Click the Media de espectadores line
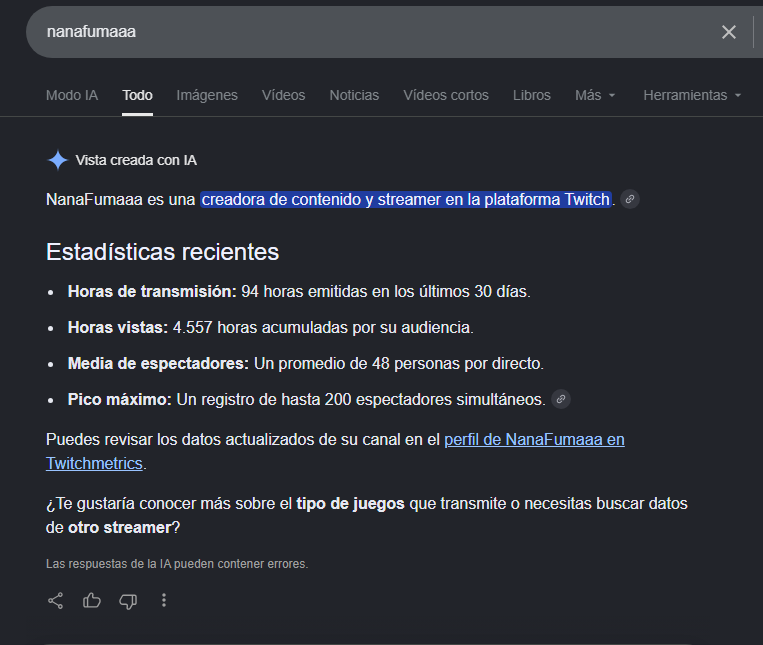This screenshot has height=645, width=763. [306, 363]
